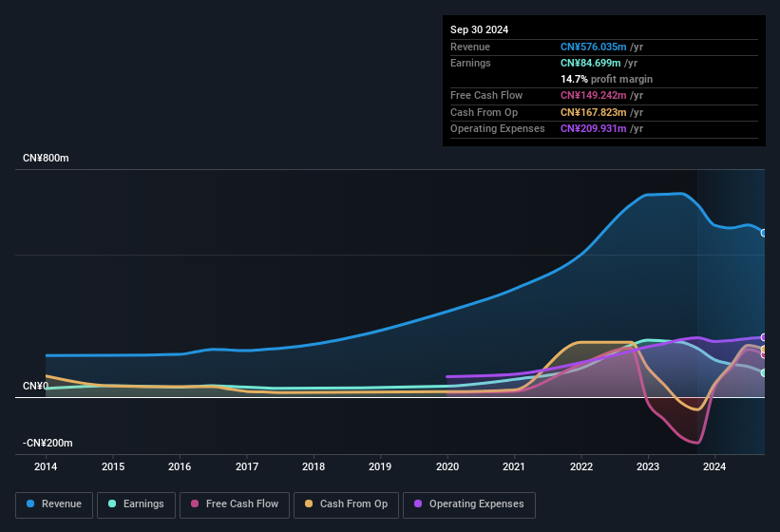Toggle the Cash From Op legend series
The width and height of the screenshot is (780, 532).
346,504
